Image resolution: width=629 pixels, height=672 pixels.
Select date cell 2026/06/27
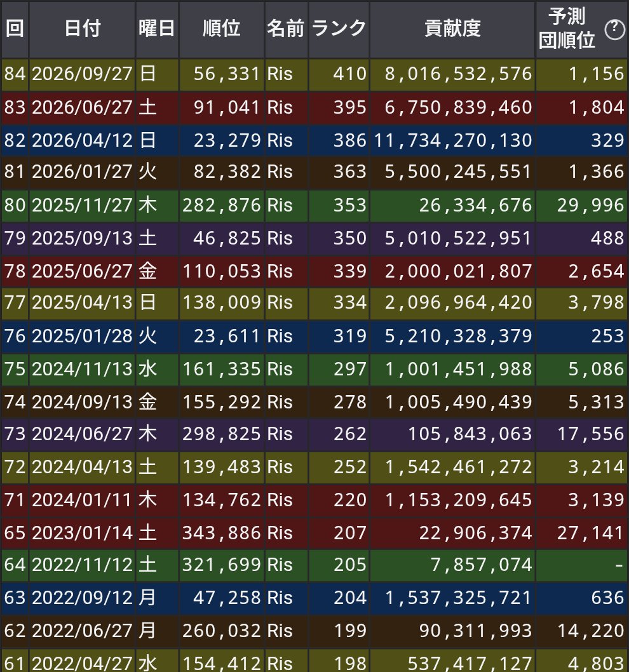tap(82, 107)
